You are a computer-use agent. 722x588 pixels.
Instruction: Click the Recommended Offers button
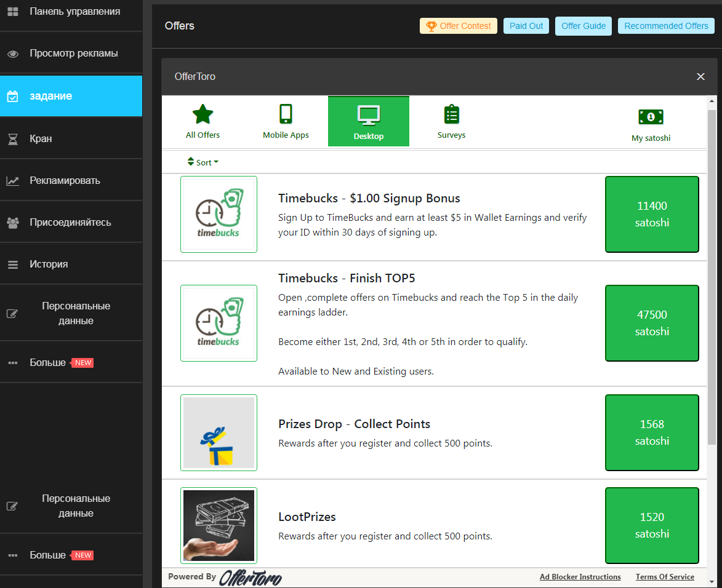(666, 26)
